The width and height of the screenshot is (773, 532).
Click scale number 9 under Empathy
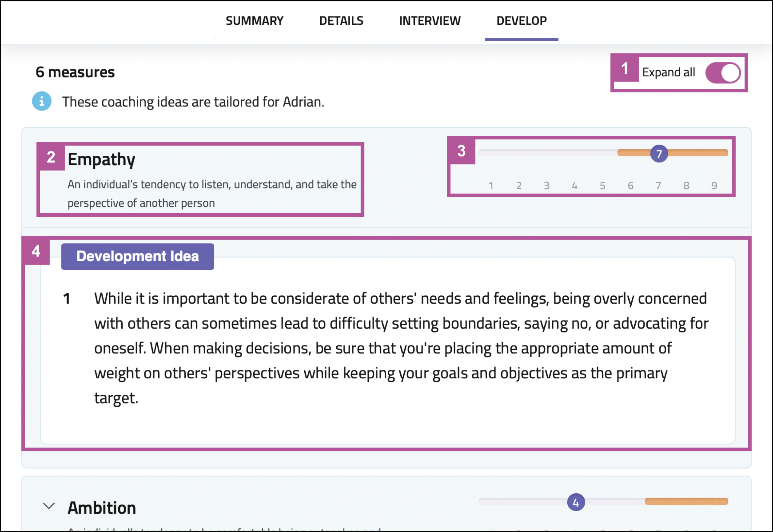point(714,185)
